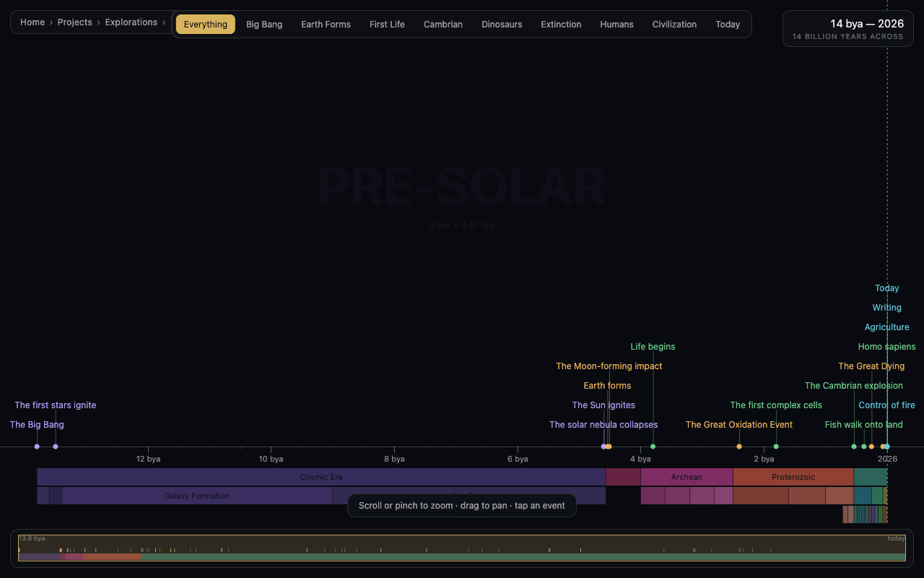Select the Proterozoic era band

pos(793,477)
